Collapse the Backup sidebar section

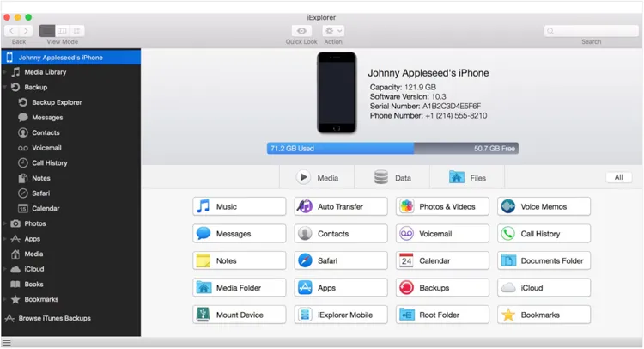click(x=5, y=87)
